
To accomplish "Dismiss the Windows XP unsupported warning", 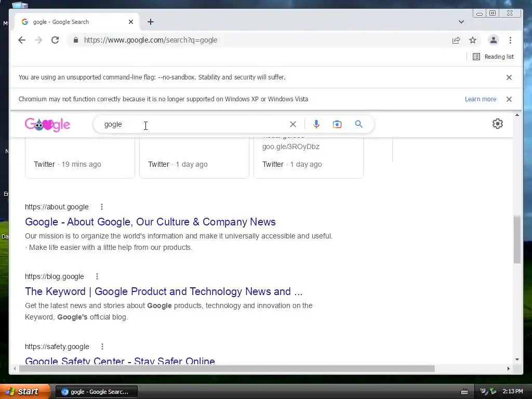I will coord(509,99).
